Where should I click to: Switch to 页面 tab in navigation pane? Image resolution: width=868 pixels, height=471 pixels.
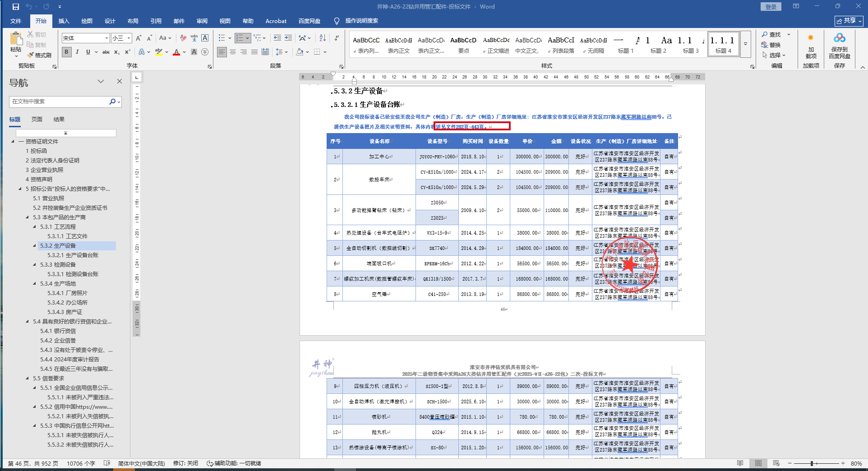click(x=37, y=120)
